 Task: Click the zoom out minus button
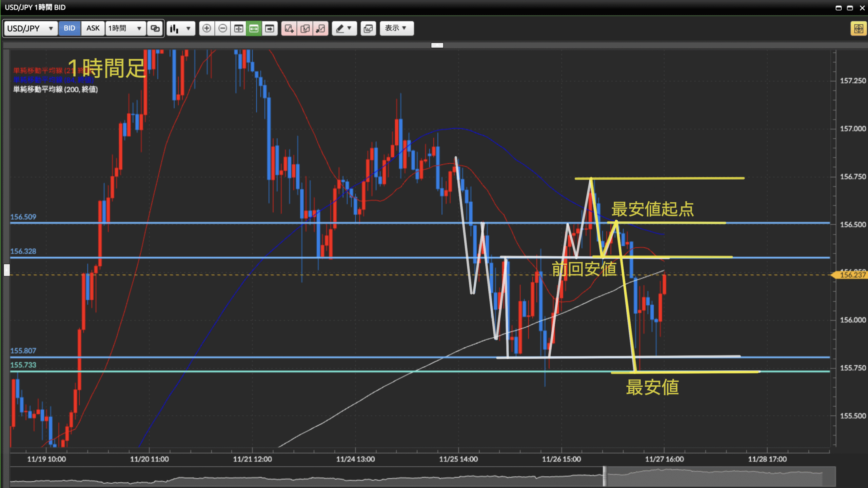pyautogui.click(x=223, y=28)
